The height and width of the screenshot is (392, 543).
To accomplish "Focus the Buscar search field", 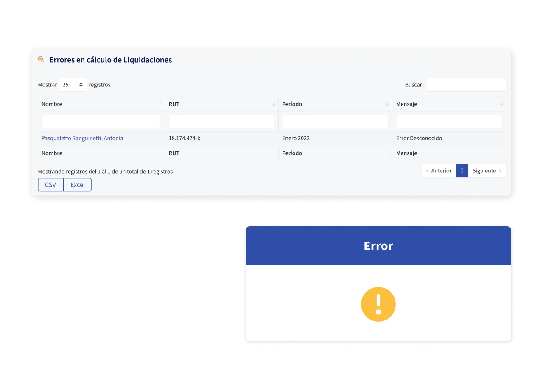I will [x=466, y=85].
